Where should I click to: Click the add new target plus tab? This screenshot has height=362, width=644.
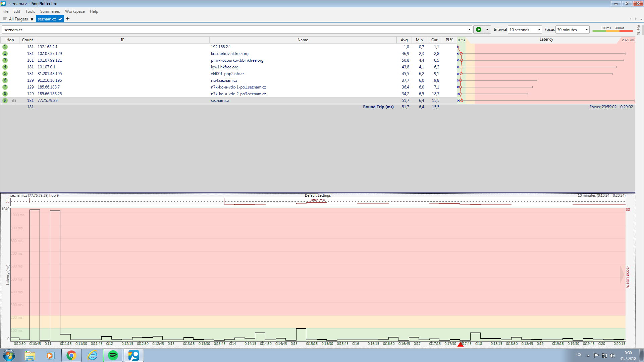pos(68,19)
